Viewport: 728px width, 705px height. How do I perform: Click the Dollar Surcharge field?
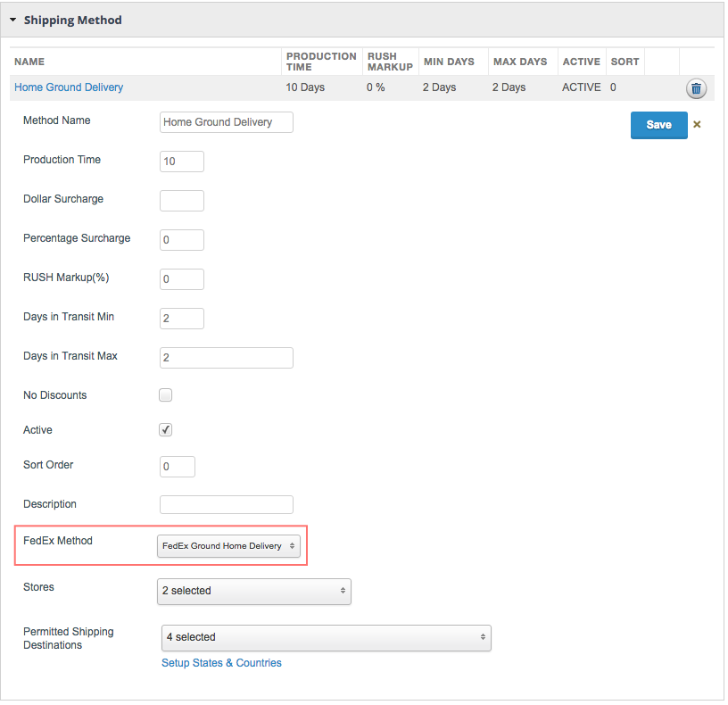point(182,201)
